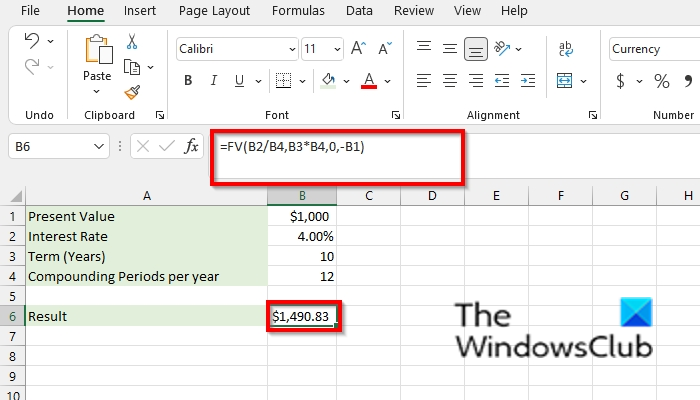Open borders dropdown arrow
The width and height of the screenshot is (700, 400).
302,81
